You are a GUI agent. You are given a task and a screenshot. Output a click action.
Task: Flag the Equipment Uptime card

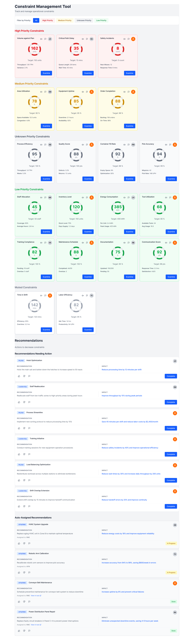[87, 92]
